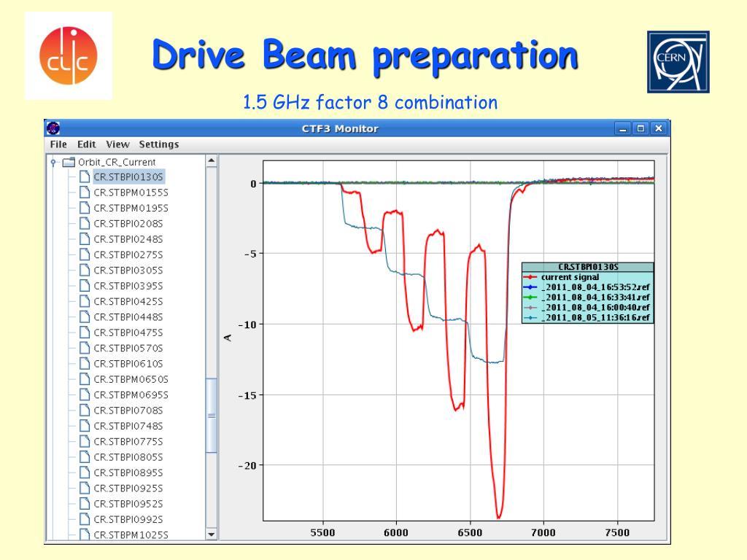Click legend entry _2011_08_04_16:00:40.ref
The image size is (747, 560).
pos(587,308)
